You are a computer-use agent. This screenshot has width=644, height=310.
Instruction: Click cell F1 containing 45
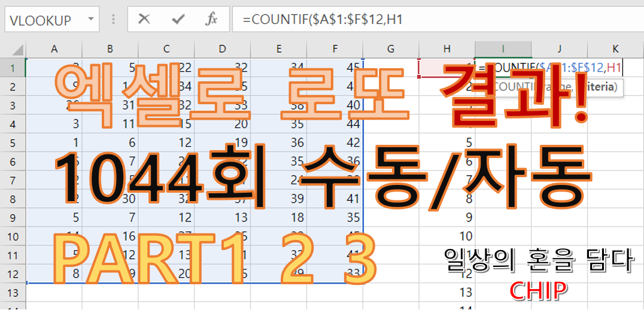coord(335,68)
